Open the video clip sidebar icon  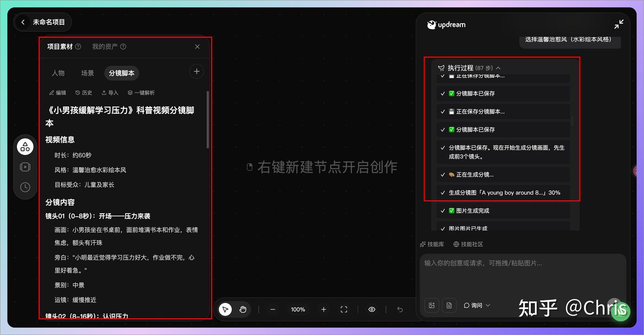[x=25, y=167]
